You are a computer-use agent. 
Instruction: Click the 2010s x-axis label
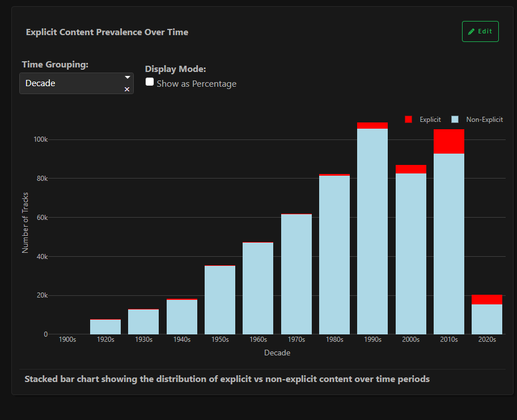[449, 340]
